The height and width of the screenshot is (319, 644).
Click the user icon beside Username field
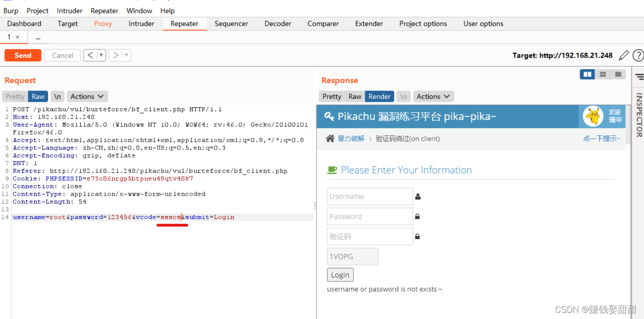coord(418,196)
